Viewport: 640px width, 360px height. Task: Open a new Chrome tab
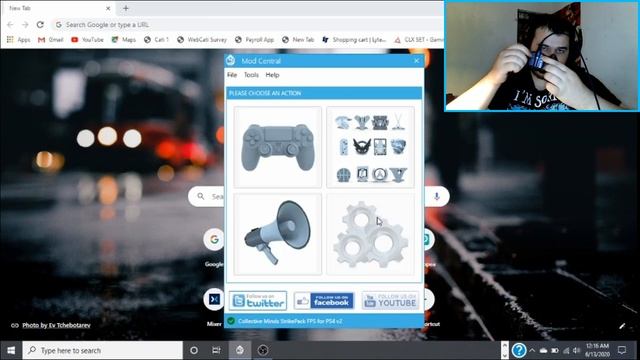pos(126,8)
